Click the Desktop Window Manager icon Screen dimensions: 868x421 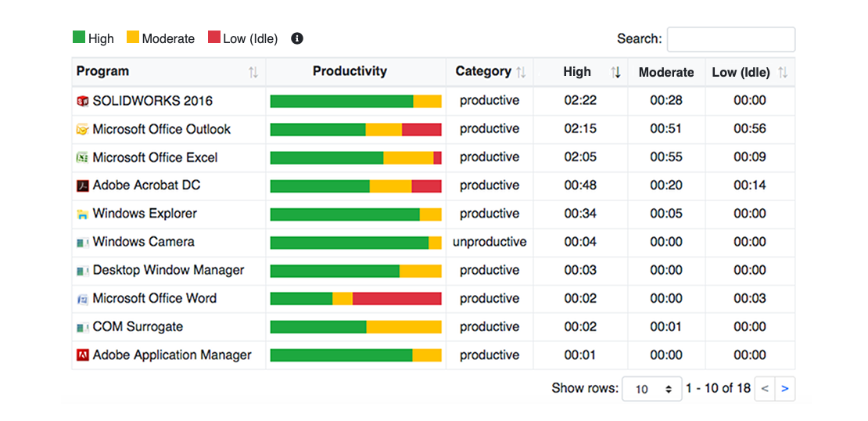click(x=82, y=270)
